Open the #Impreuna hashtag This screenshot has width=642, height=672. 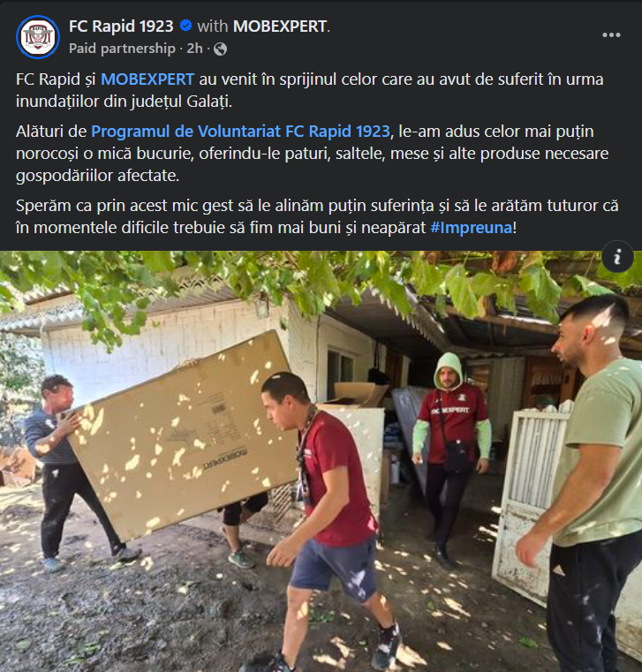click(x=472, y=228)
